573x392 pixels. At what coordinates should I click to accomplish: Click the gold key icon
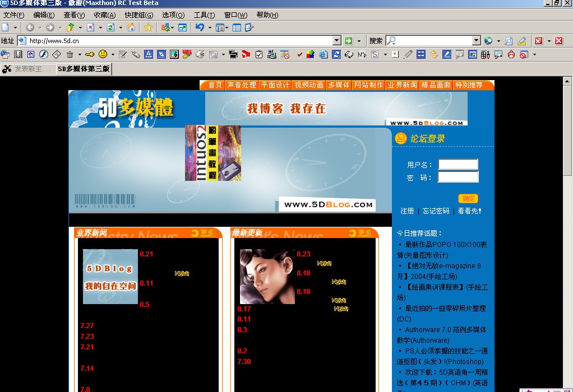(90, 54)
